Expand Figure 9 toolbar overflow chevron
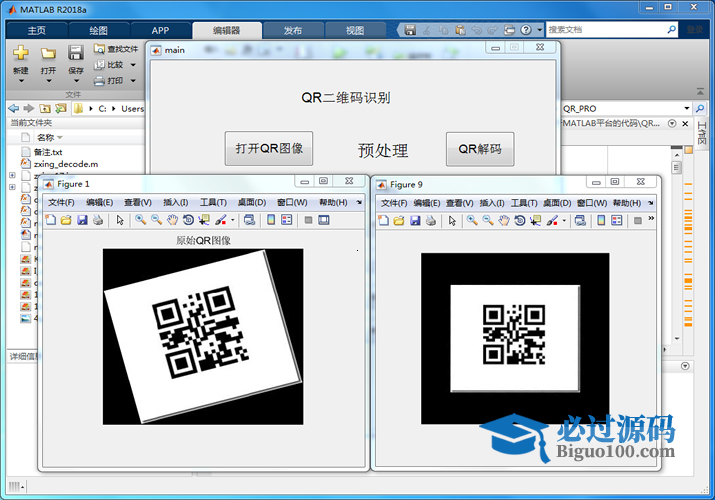 (x=651, y=218)
